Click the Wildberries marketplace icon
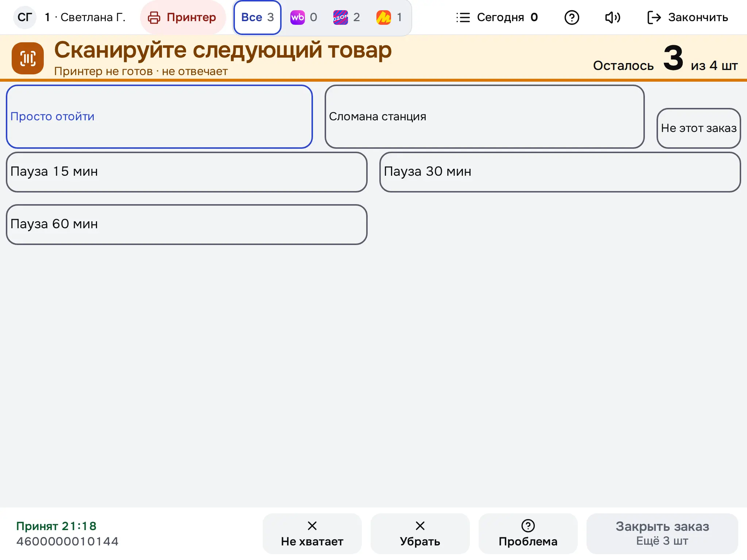The image size is (747, 560). [x=297, y=17]
